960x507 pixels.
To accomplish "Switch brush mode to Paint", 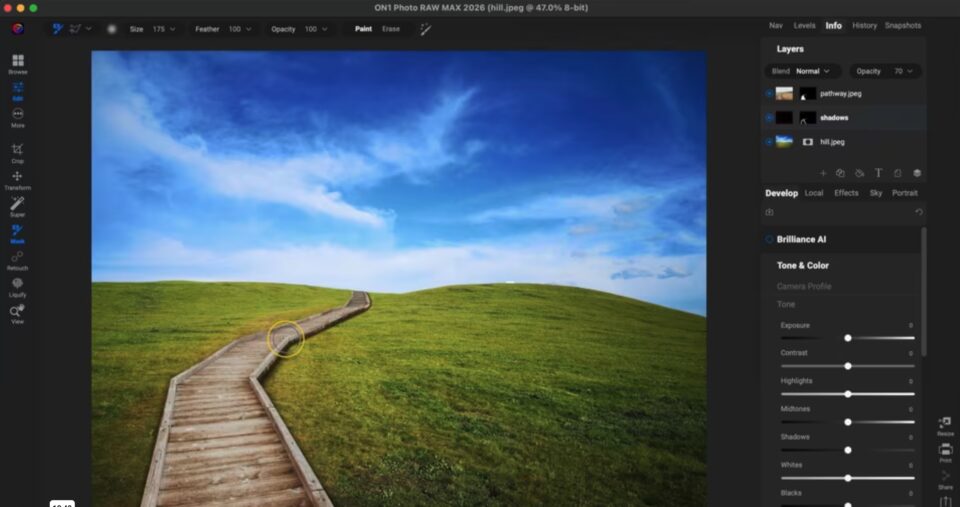I will (363, 29).
